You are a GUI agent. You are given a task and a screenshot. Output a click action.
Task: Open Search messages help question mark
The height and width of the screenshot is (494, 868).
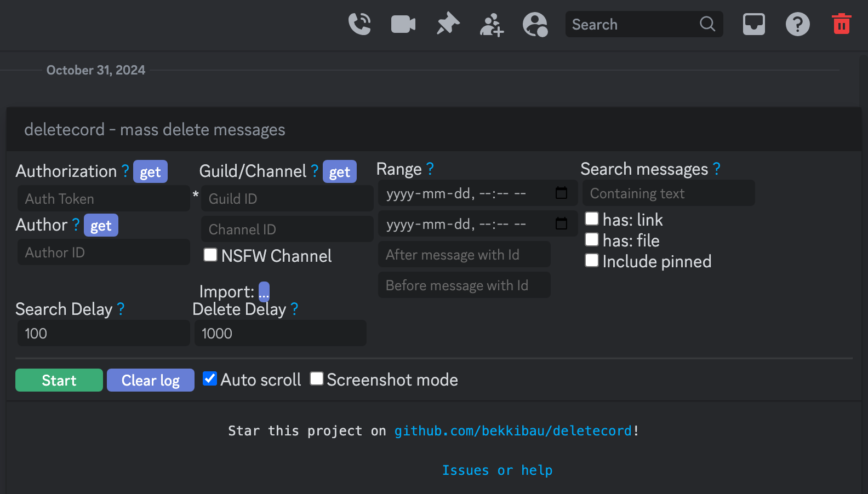(716, 169)
